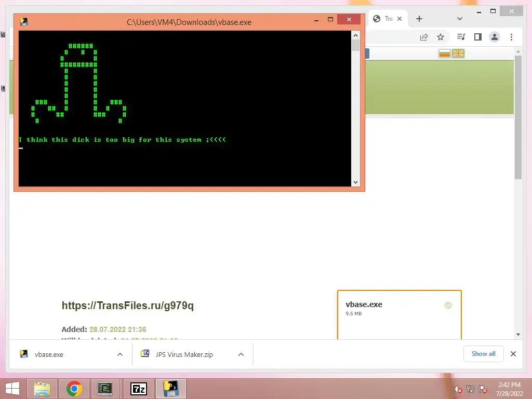Open the Chrome tab search chevron

460,19
